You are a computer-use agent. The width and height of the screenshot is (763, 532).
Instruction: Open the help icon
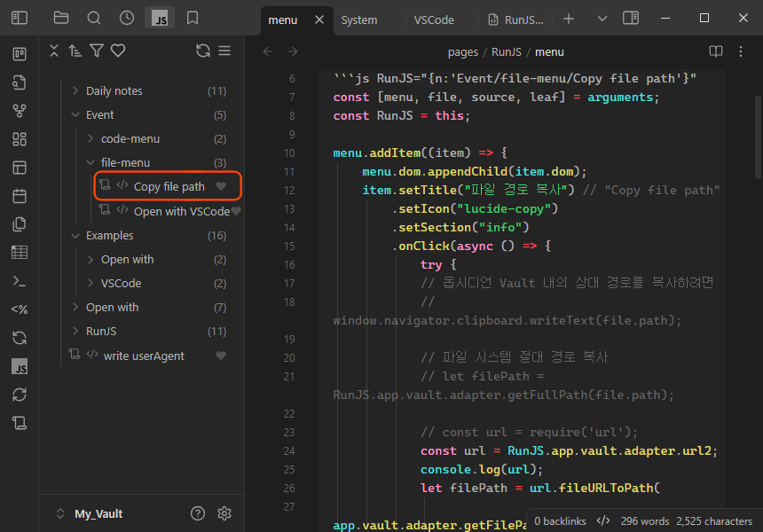[198, 513]
